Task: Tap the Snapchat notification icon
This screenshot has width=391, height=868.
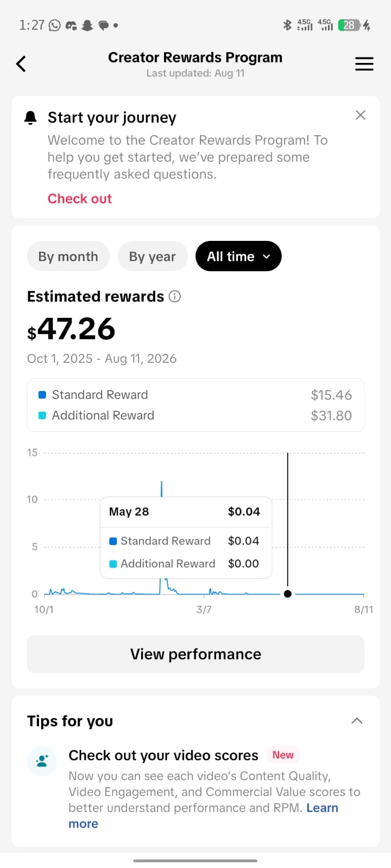Action: click(x=87, y=25)
